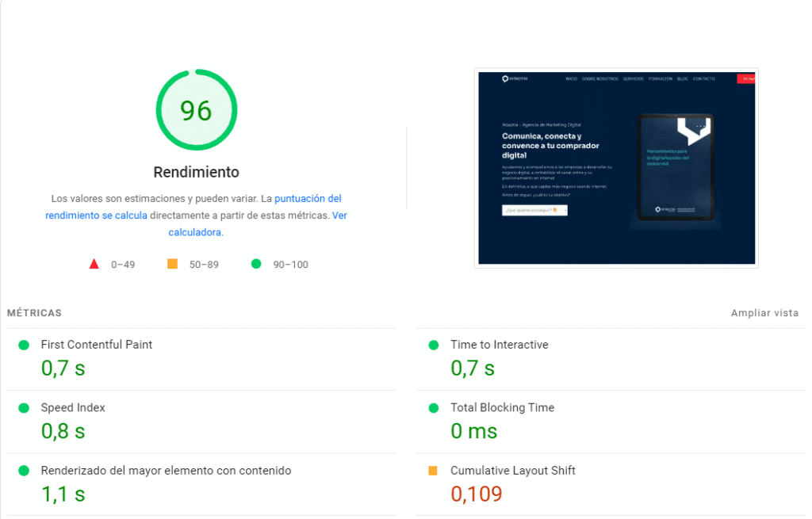Click the green dot beside Total Blocking Time
812x519 pixels.
[434, 408]
